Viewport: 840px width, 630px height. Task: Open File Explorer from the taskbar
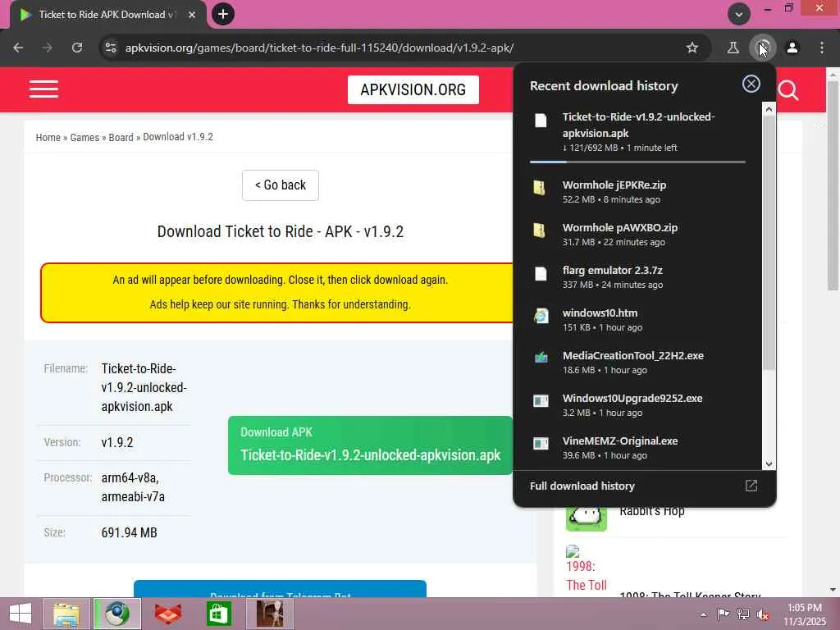[66, 614]
